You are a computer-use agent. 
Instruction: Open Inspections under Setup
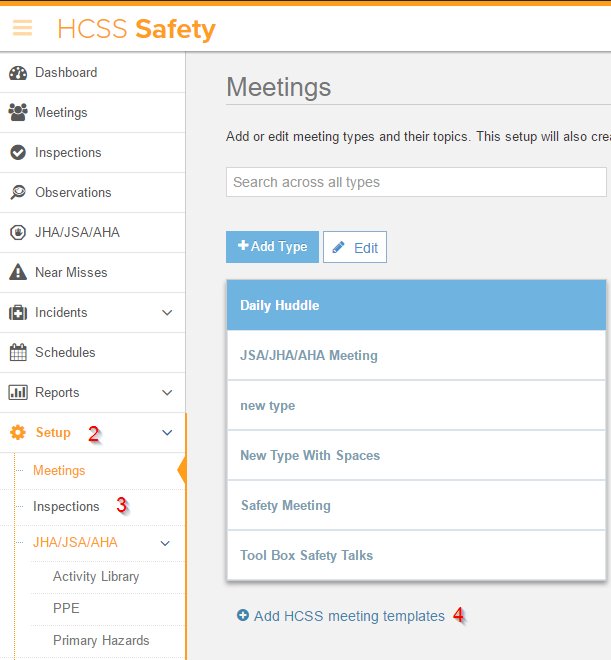click(x=66, y=507)
